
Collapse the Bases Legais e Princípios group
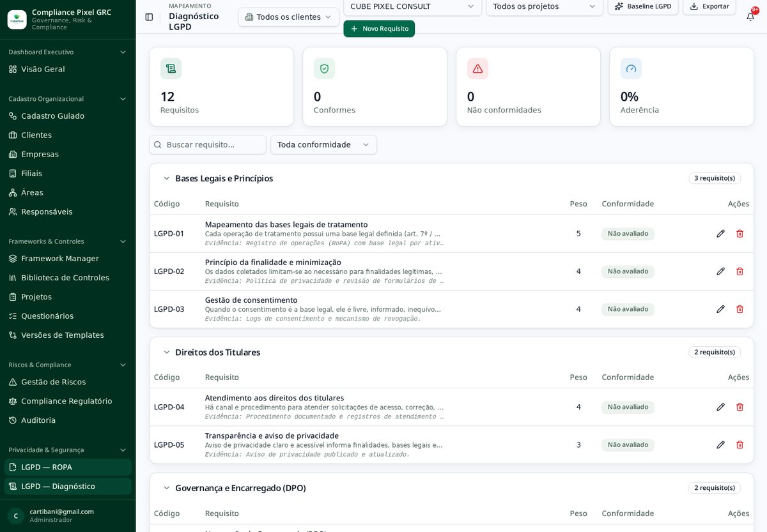pos(167,179)
